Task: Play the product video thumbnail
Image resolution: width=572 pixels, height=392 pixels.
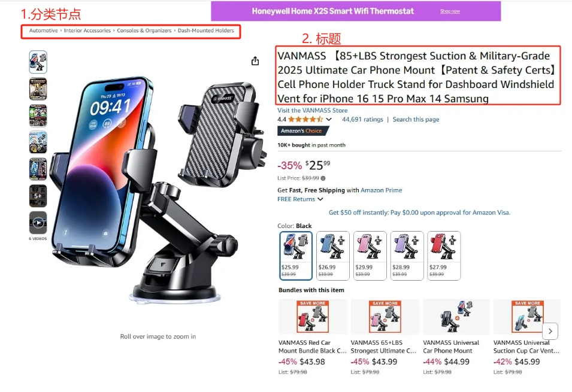Action: [x=38, y=223]
